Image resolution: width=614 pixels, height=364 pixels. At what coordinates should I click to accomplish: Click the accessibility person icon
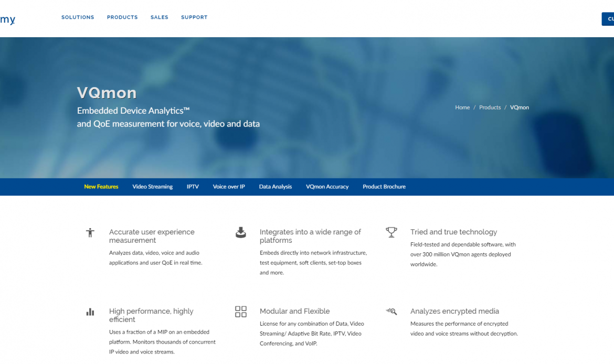tap(90, 232)
